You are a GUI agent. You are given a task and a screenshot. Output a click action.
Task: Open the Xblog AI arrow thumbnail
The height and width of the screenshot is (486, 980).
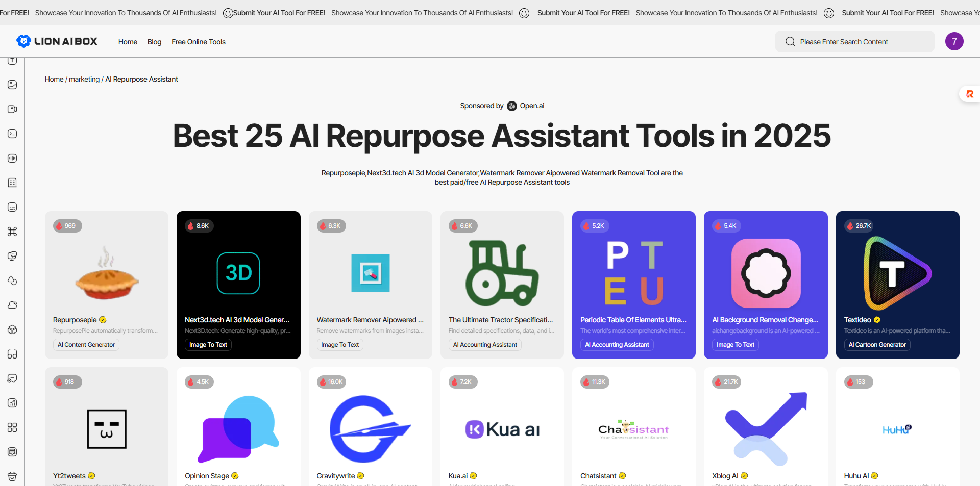click(x=766, y=429)
